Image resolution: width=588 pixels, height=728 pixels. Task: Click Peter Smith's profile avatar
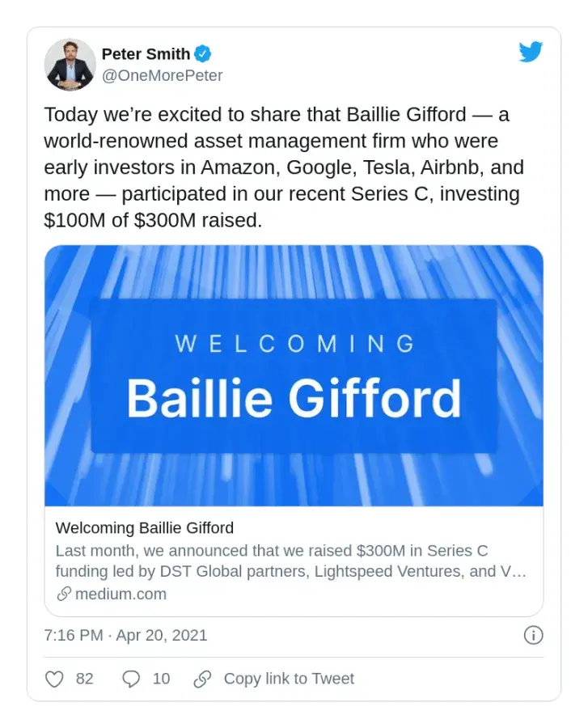[70, 65]
